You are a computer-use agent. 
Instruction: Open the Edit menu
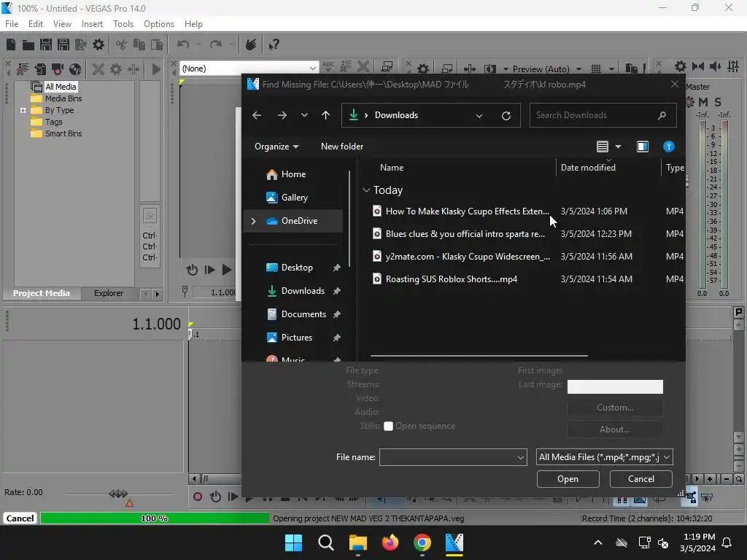tap(35, 24)
